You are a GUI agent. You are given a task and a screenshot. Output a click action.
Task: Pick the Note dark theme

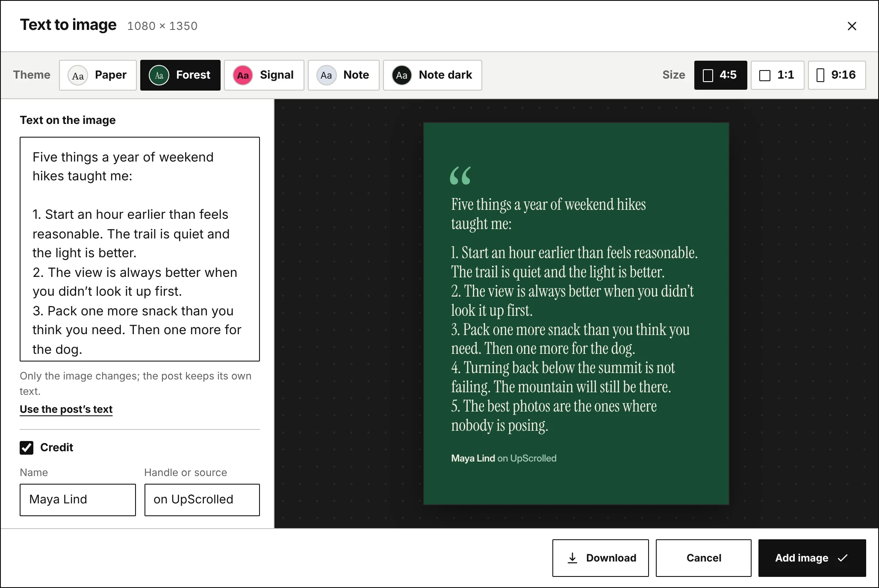[x=433, y=75]
